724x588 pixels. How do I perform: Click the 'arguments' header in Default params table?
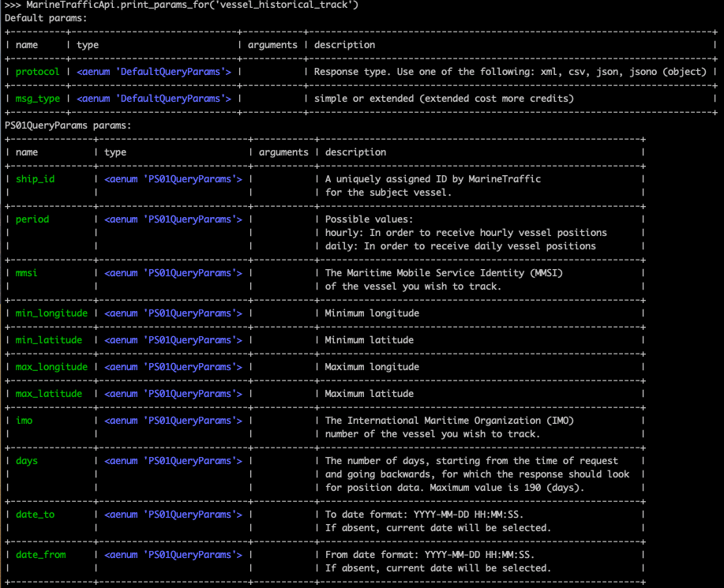coord(272,45)
